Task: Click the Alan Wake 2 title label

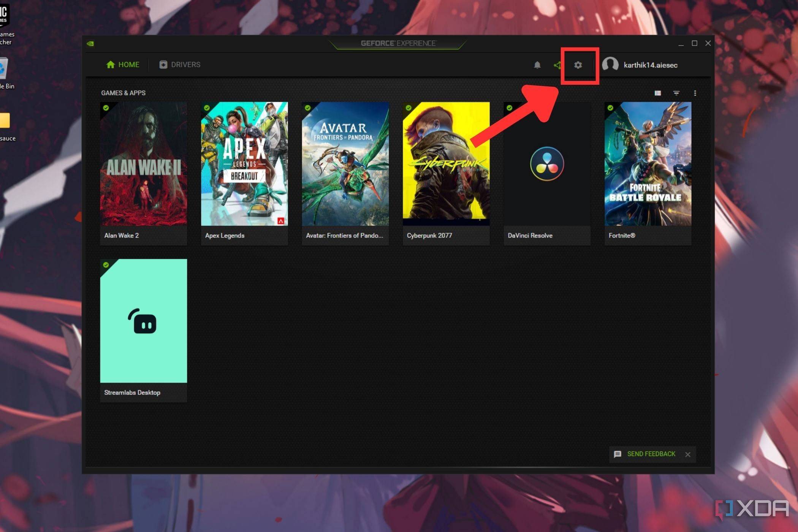Action: pyautogui.click(x=122, y=236)
